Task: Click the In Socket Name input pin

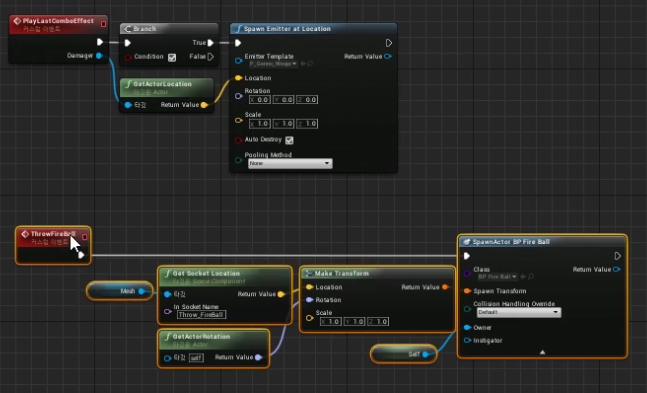Action: pyautogui.click(x=167, y=311)
